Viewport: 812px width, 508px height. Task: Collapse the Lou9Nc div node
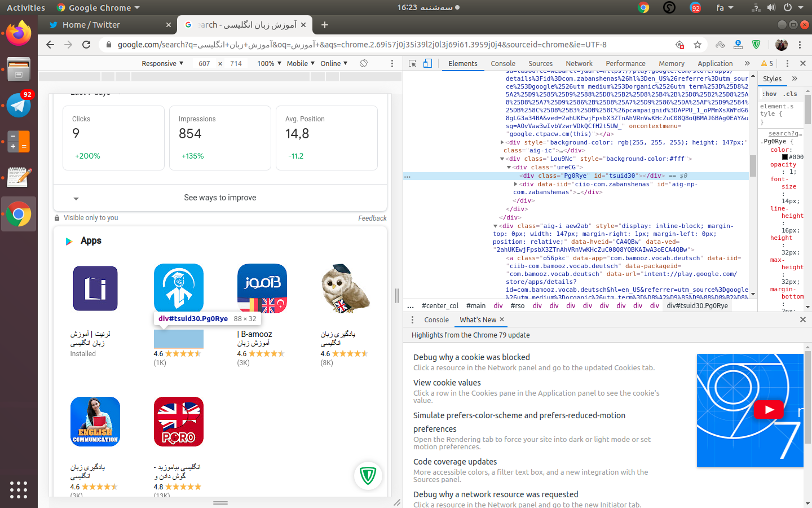coord(502,159)
